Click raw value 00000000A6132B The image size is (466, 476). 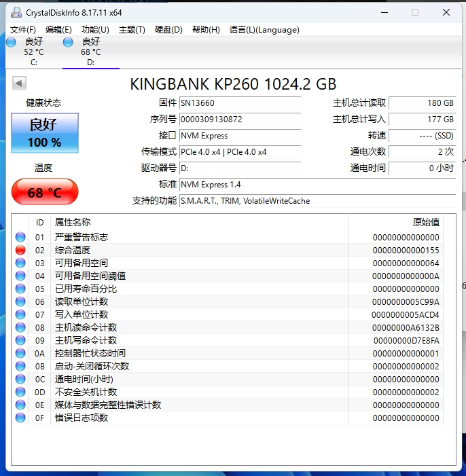tap(406, 327)
